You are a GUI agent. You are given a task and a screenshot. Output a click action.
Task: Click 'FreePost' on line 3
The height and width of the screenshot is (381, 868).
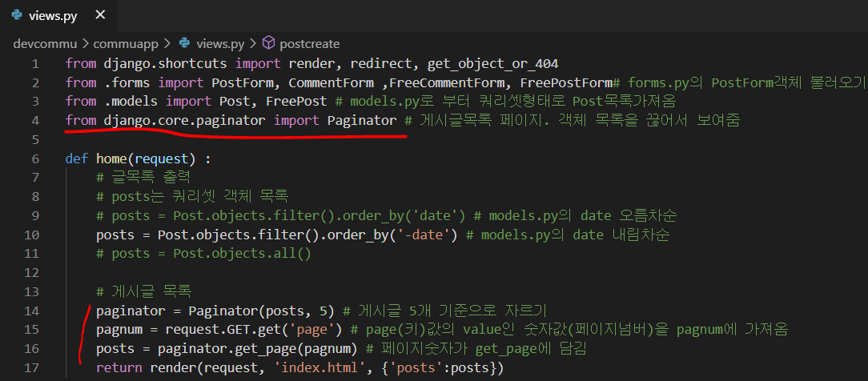[297, 102]
